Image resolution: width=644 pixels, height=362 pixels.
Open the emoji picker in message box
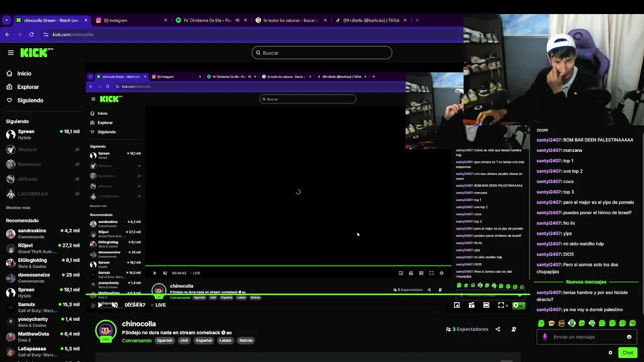629,337
